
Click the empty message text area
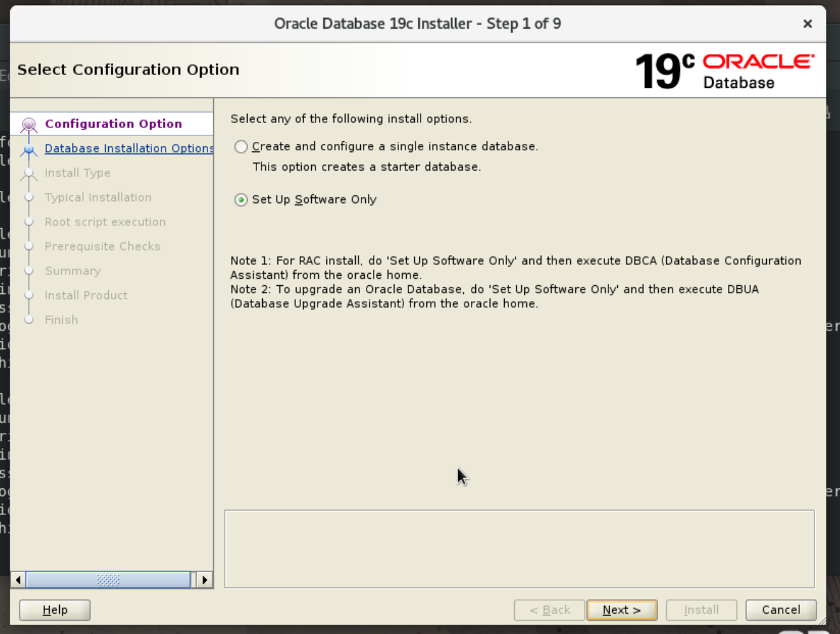click(x=519, y=549)
